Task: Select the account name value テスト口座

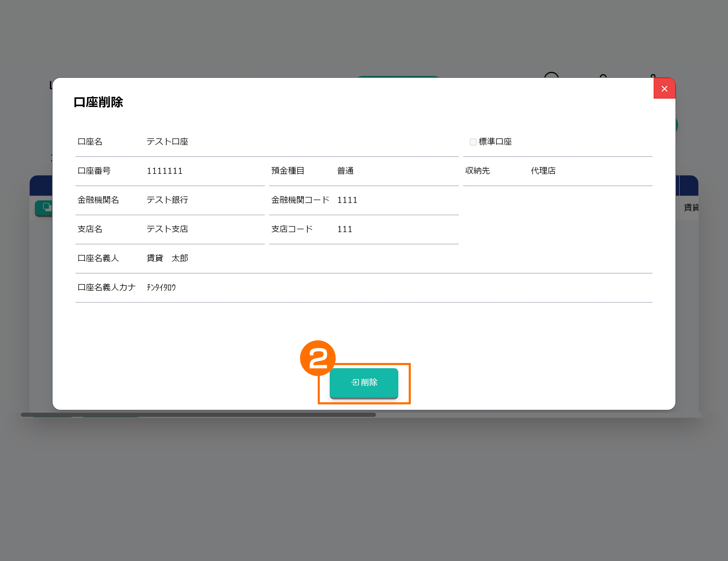Action: click(167, 142)
